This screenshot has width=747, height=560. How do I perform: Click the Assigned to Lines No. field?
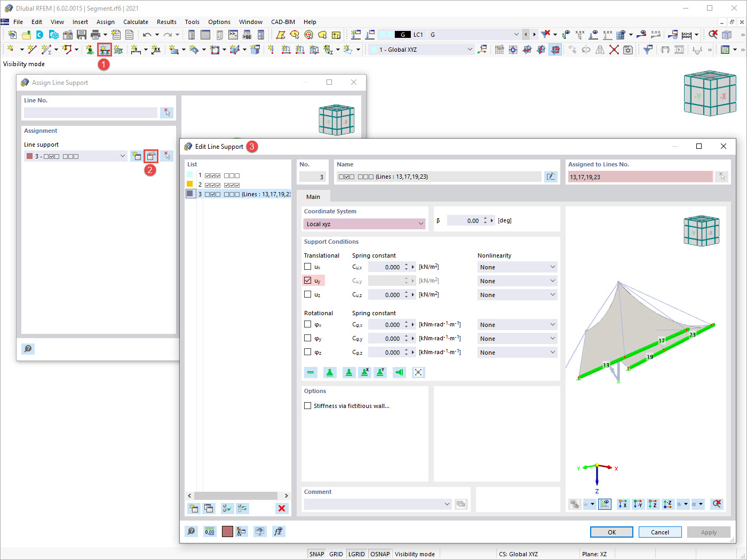point(640,177)
